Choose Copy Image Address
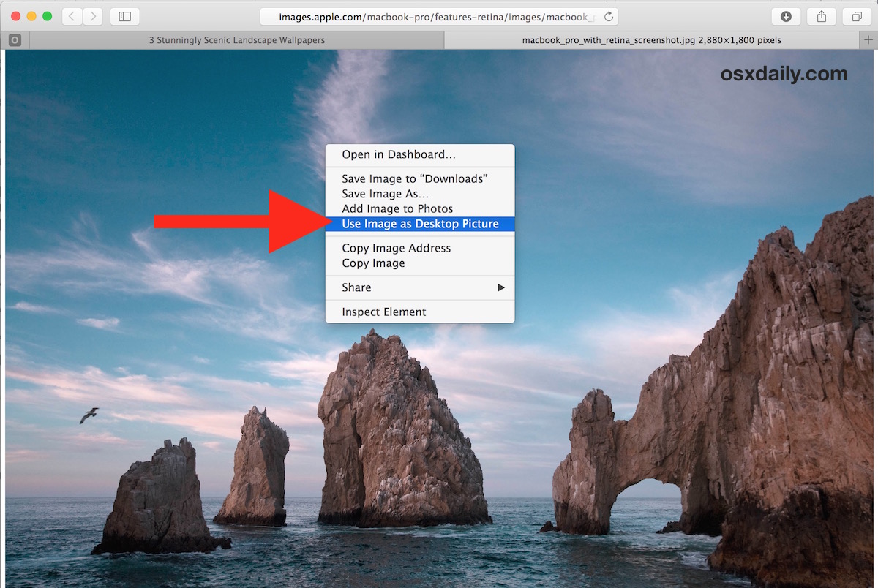 click(x=396, y=248)
